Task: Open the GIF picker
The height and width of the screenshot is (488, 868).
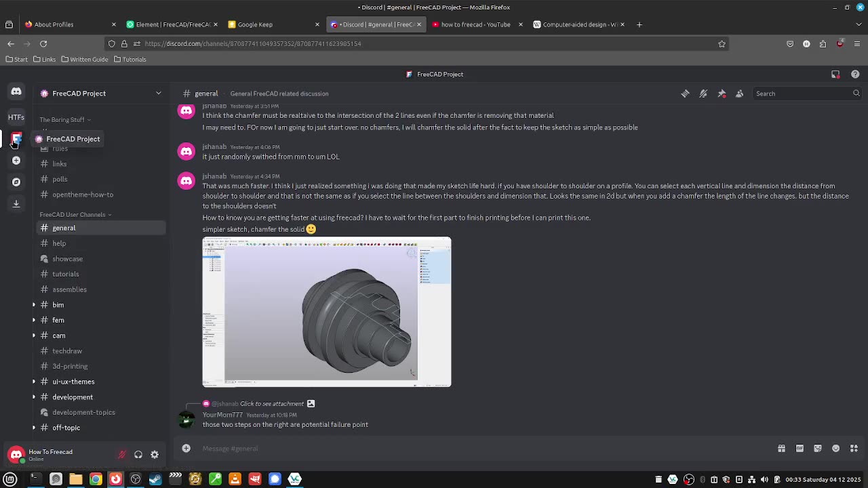Action: tap(800, 448)
